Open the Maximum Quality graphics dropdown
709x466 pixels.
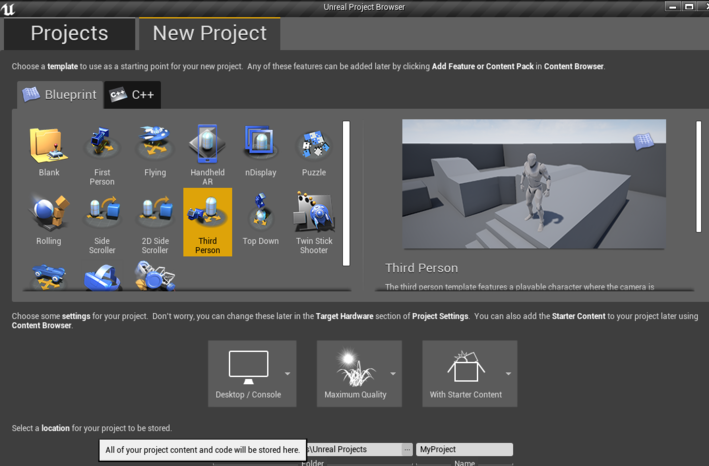[x=359, y=373]
